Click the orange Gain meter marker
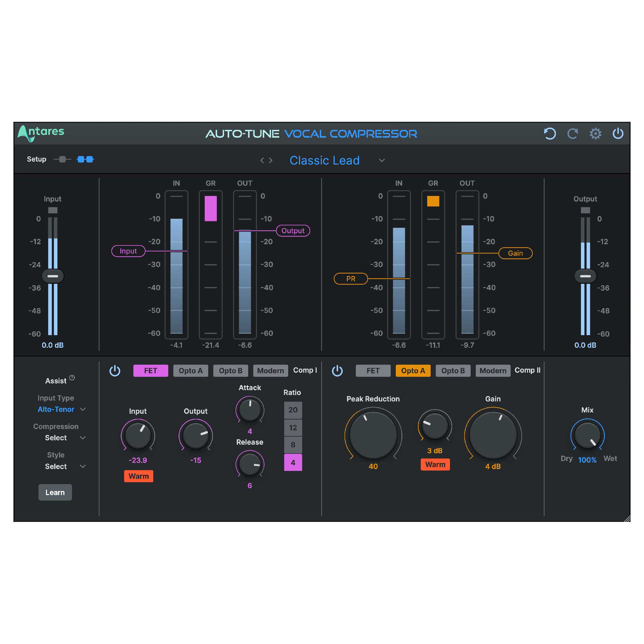The height and width of the screenshot is (644, 644). tap(515, 253)
